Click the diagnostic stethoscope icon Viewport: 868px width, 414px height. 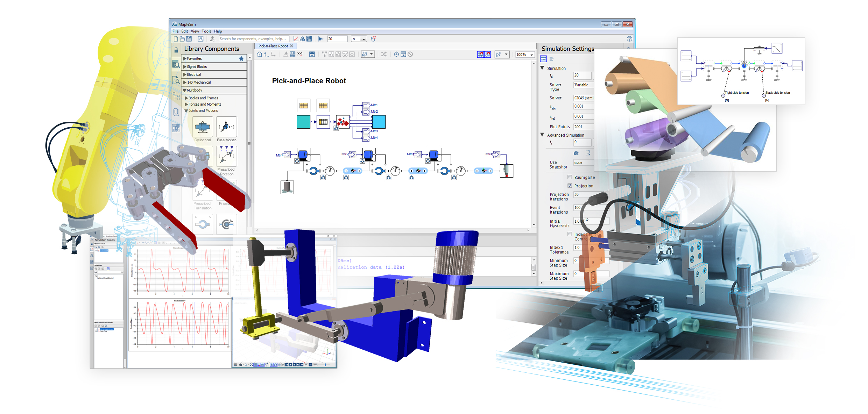(374, 39)
